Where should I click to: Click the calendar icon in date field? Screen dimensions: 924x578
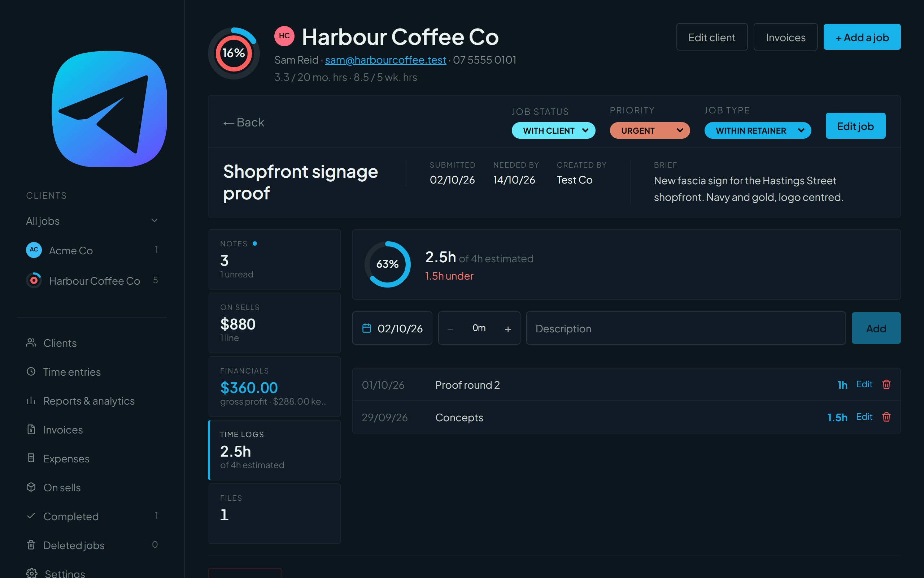[367, 328]
